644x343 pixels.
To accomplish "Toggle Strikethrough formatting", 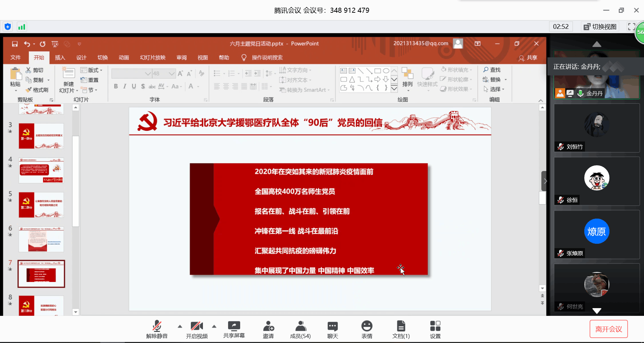I will (152, 87).
